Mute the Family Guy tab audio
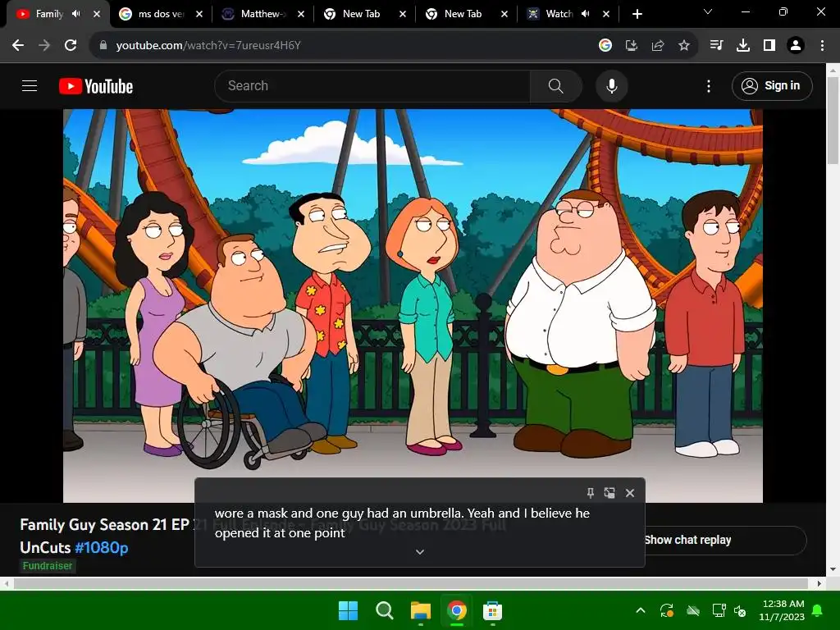The height and width of the screenshot is (630, 840). (x=76, y=14)
